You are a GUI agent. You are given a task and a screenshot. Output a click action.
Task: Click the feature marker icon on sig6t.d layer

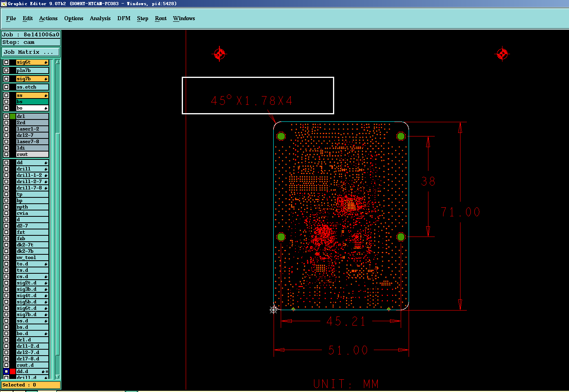(46, 309)
